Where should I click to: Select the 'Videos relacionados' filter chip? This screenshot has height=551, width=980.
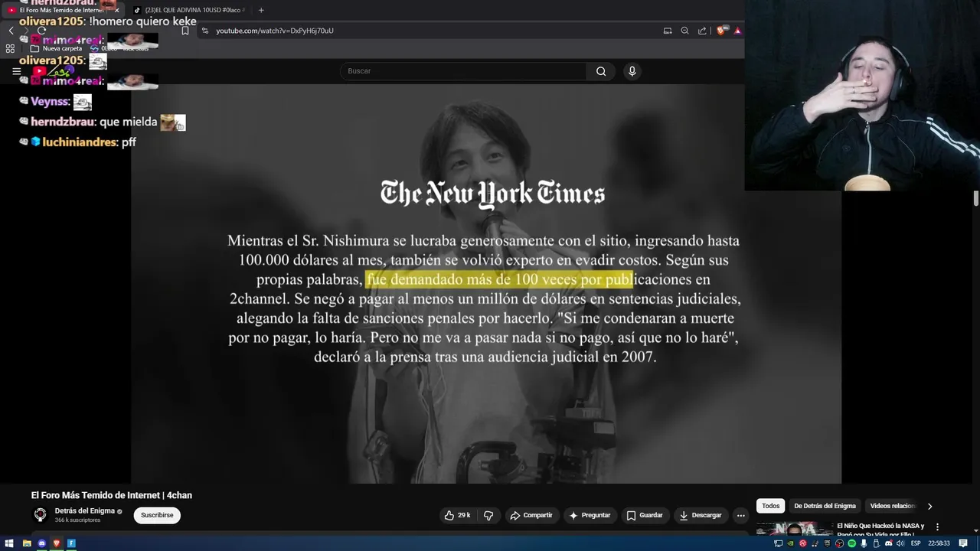point(892,506)
